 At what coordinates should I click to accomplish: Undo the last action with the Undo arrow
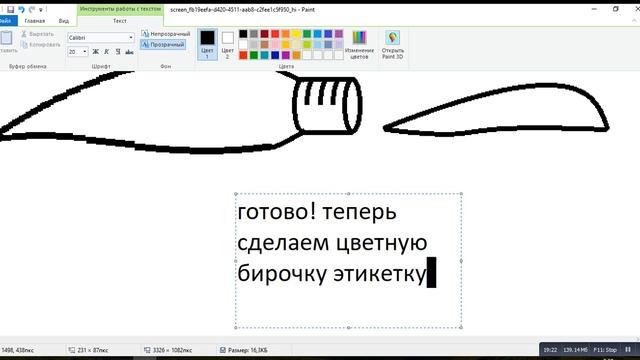pos(21,9)
